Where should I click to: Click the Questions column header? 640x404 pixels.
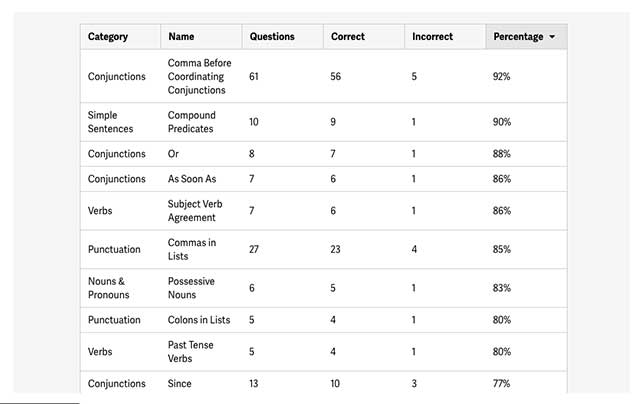tap(272, 37)
